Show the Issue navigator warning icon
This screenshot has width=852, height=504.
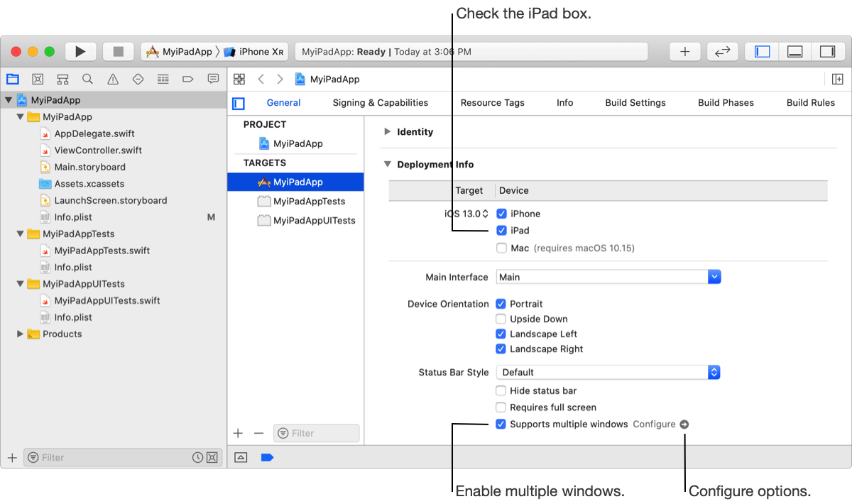pos(113,79)
